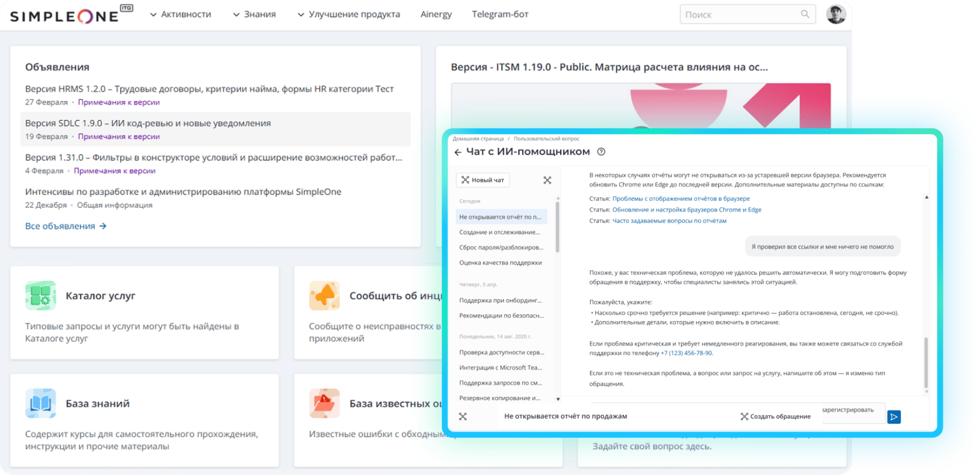Open the Версия - ITSM 1.19.0 title

coord(609,67)
